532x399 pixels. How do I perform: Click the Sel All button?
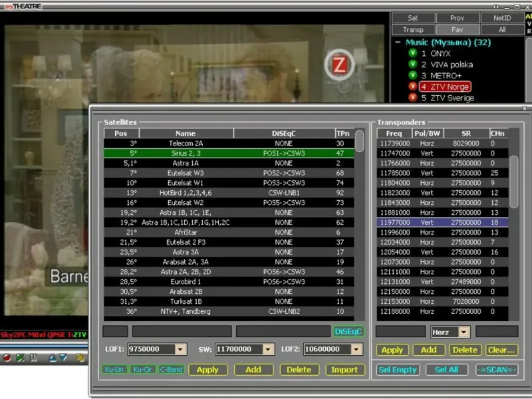point(447,370)
